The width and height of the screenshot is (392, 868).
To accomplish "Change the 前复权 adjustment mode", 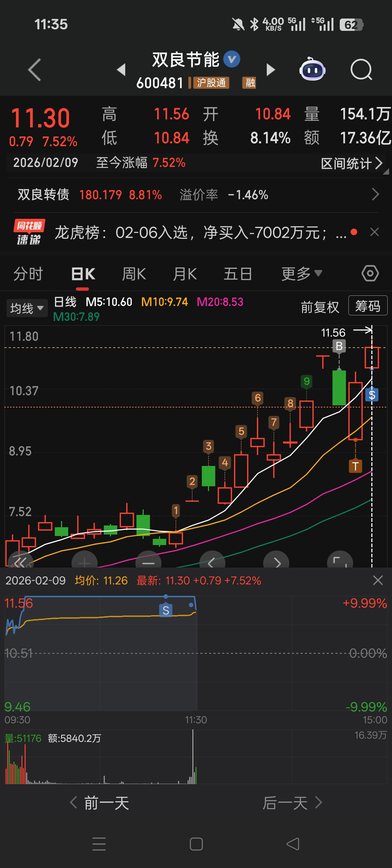I will (x=320, y=307).
